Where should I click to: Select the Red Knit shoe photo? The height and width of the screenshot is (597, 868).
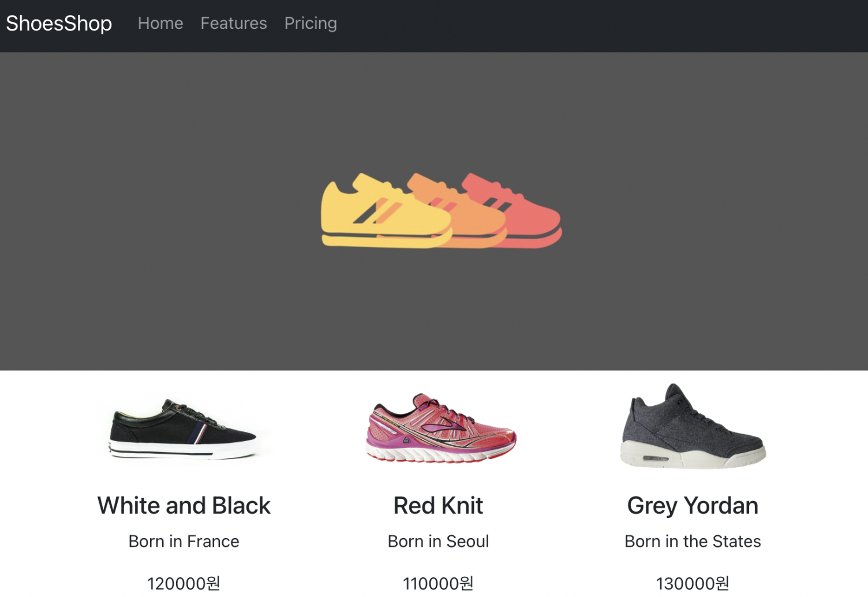(439, 430)
